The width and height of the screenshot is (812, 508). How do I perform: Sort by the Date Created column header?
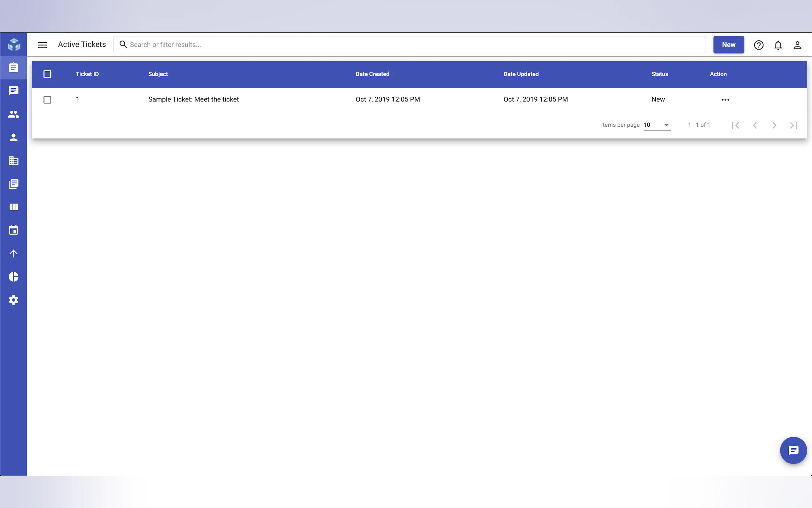(x=372, y=74)
